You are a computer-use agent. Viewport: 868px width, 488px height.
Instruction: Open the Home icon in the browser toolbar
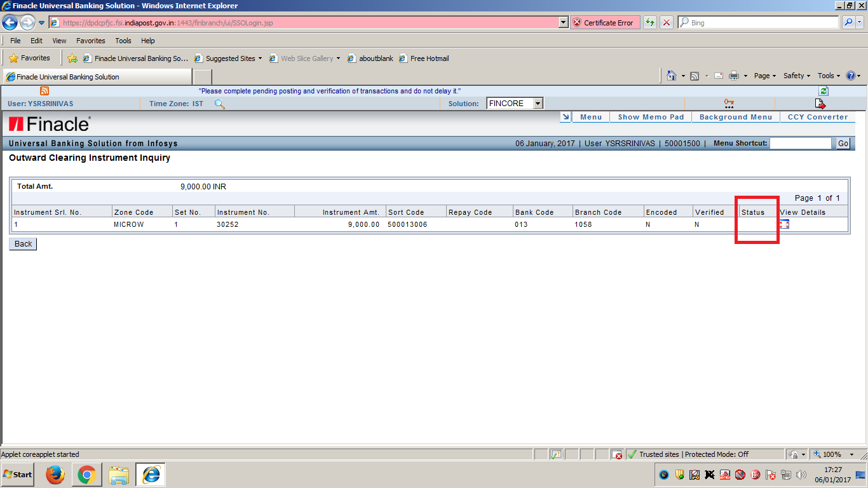tap(672, 75)
